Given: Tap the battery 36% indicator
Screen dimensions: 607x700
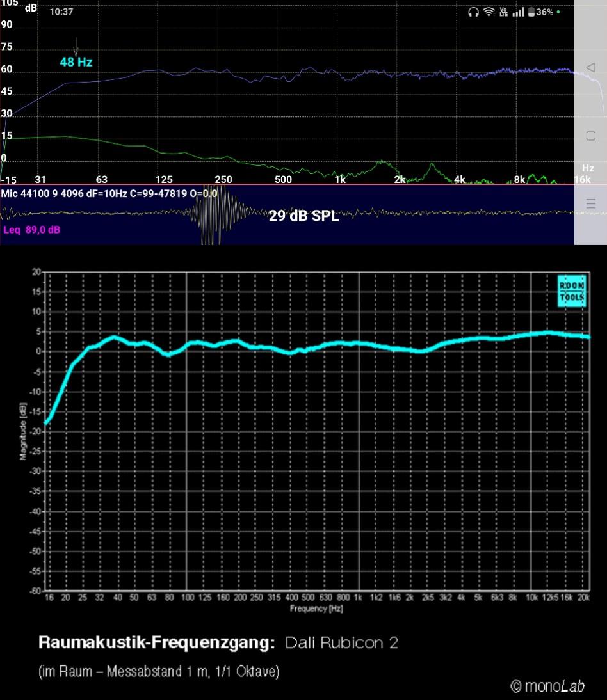Looking at the screenshot, I should tap(540, 12).
